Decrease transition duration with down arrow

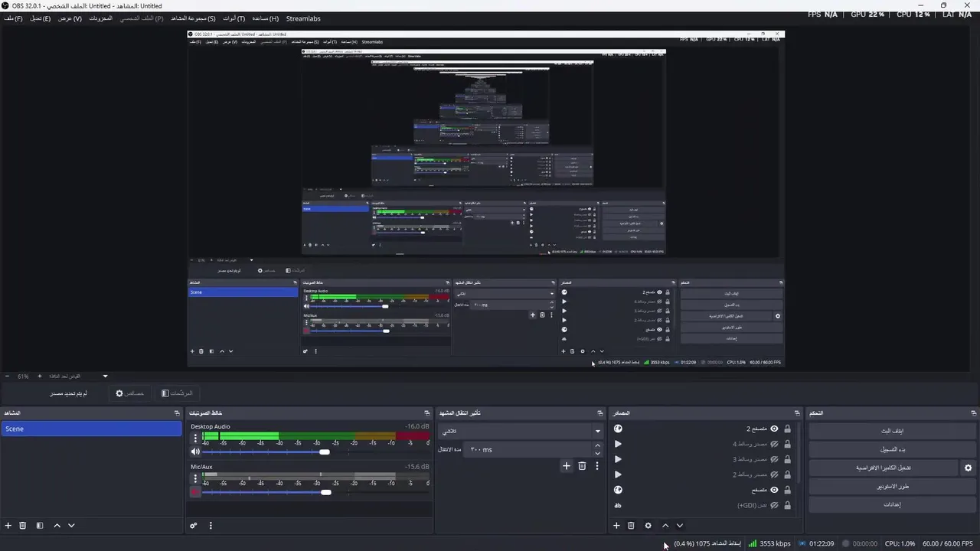[597, 453]
